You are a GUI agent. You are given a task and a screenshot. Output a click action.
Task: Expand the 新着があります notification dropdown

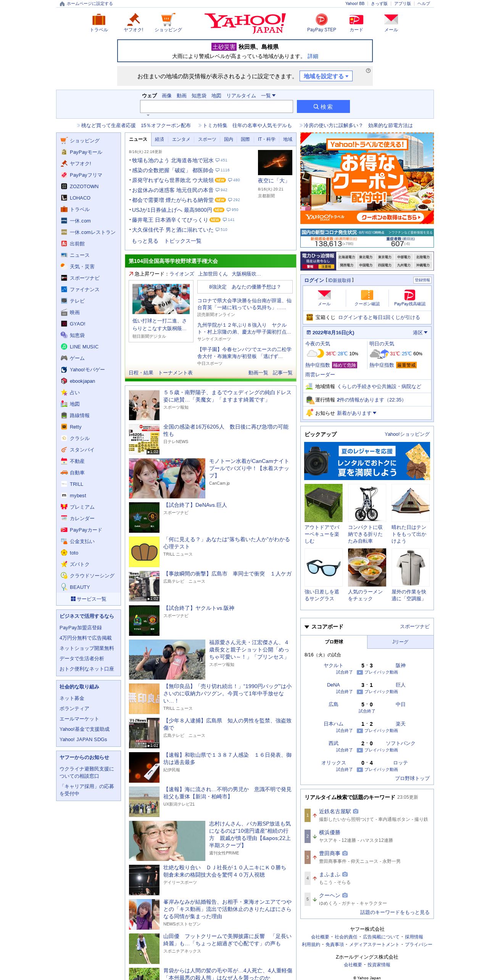coord(357,413)
